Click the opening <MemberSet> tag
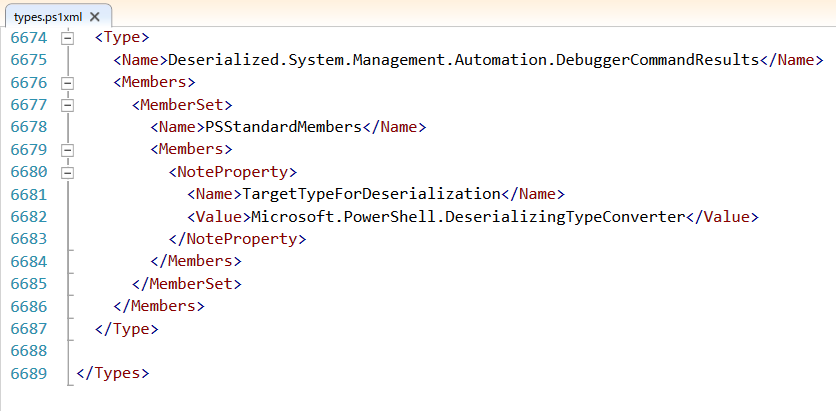836x411 pixels. [182, 105]
